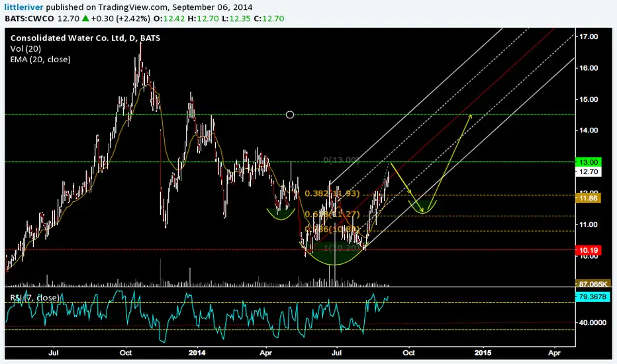Click the 16.00 price axis label

click(x=589, y=68)
